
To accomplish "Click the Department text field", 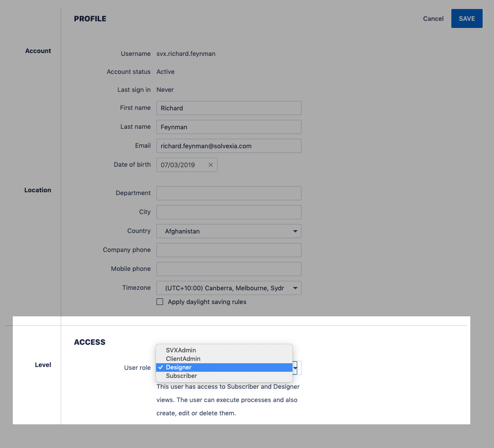I will click(229, 193).
